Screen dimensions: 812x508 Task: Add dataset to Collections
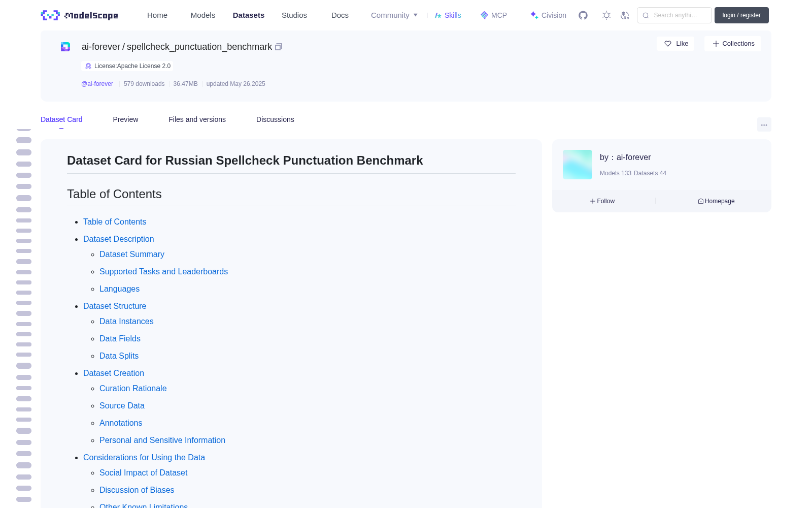[x=733, y=44]
